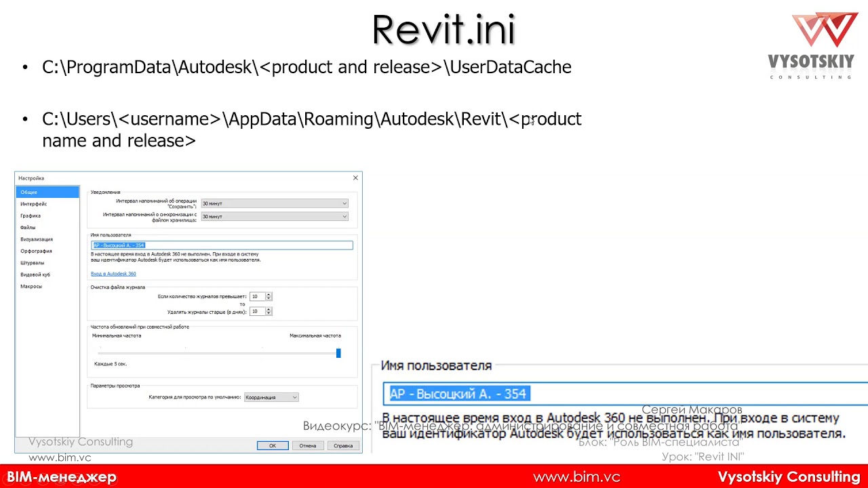Follow the Вход в Autodesk 360 link
868x488 pixels.
[x=113, y=274]
